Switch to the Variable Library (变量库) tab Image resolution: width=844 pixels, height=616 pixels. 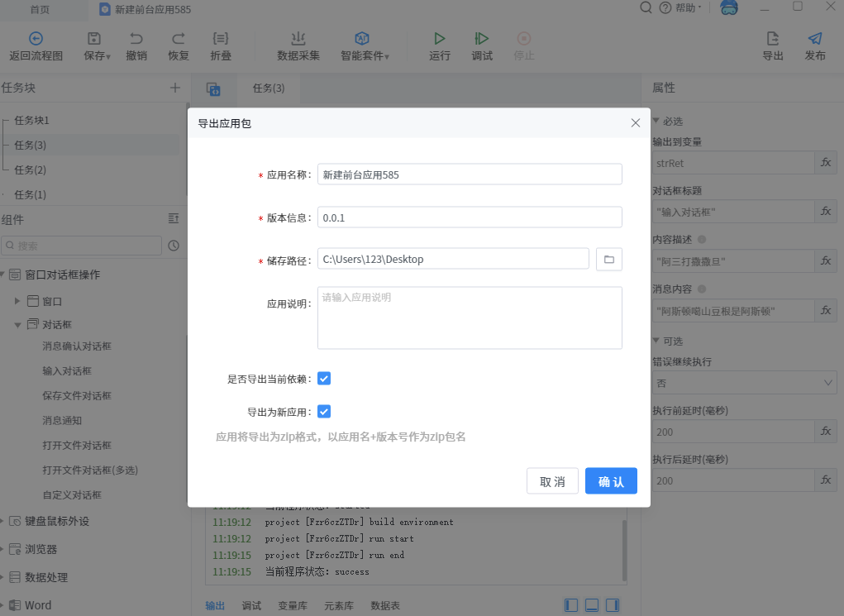pyautogui.click(x=293, y=606)
